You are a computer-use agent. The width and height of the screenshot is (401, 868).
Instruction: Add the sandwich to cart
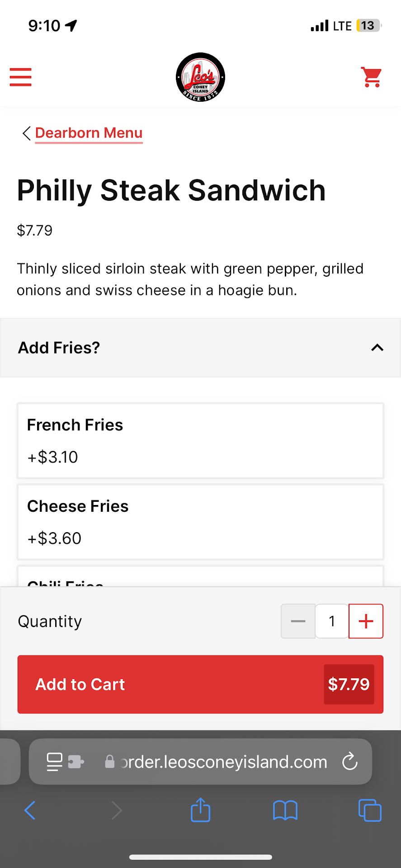200,684
